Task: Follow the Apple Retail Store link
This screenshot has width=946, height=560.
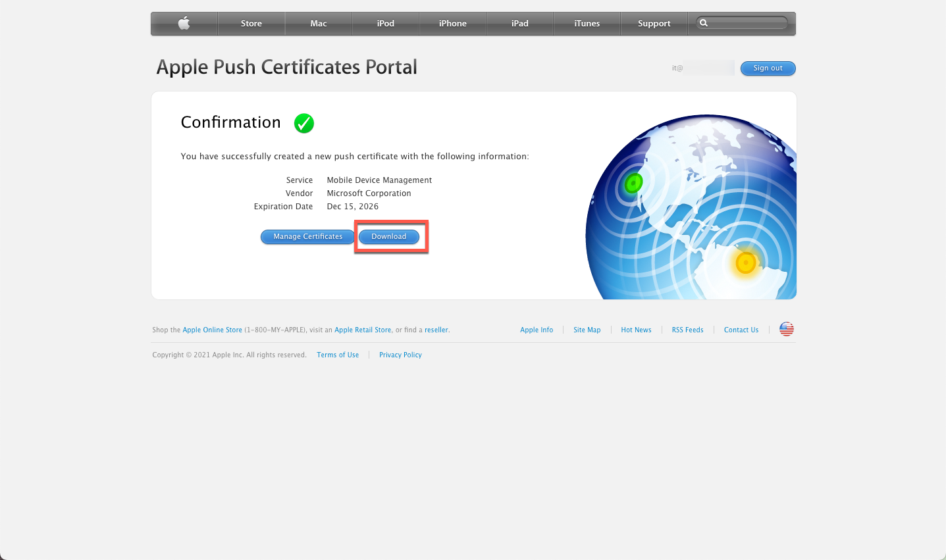Action: click(x=363, y=330)
